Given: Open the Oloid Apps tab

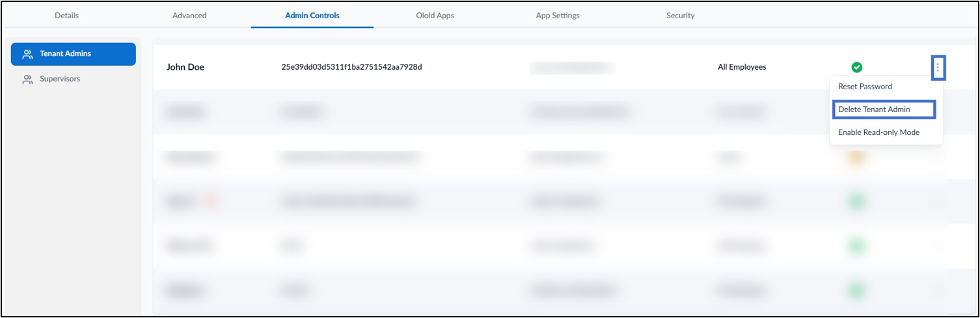Looking at the screenshot, I should 435,15.
